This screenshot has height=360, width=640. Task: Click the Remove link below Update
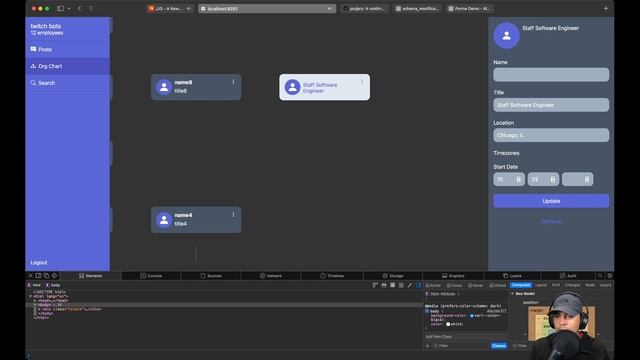click(x=551, y=221)
